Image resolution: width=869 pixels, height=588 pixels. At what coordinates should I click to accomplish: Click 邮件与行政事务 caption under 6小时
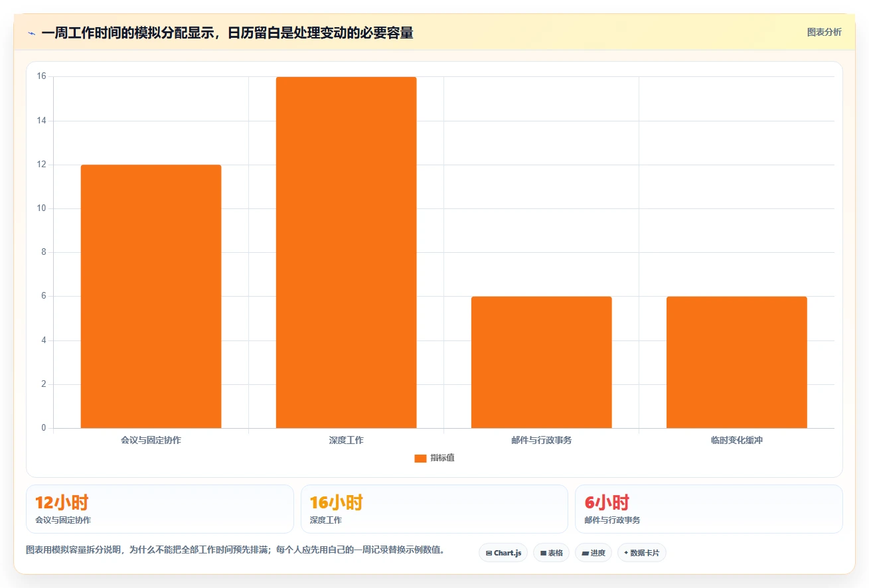point(612,520)
